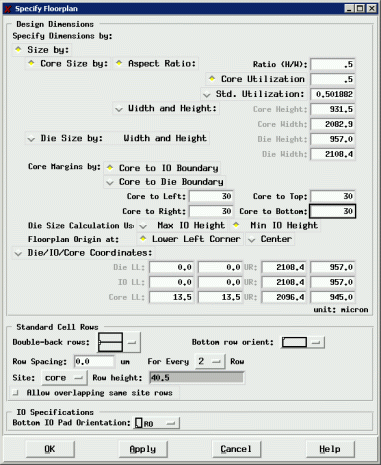Screen dimensions: 381x465
Task: Click IO UR field showing 957.0
Action: (x=333, y=282)
